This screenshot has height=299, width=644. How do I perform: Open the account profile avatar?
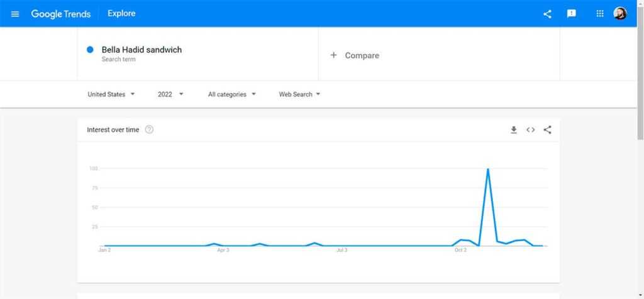point(620,14)
